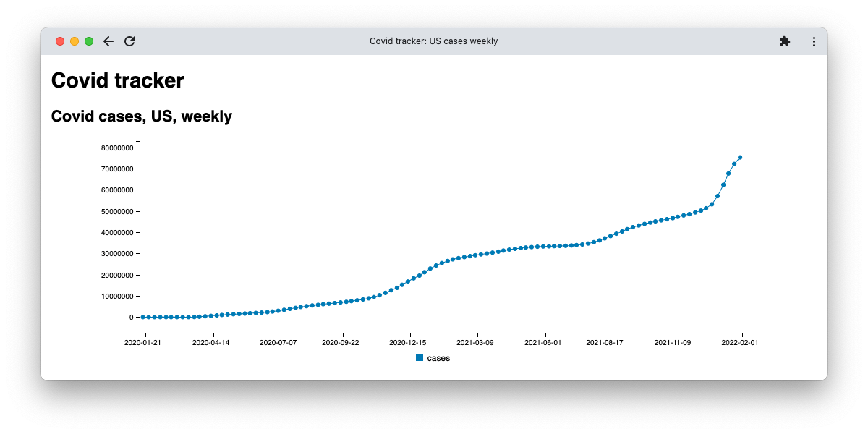Open the extensions puzzle icon
The width and height of the screenshot is (868, 434).
tap(785, 41)
